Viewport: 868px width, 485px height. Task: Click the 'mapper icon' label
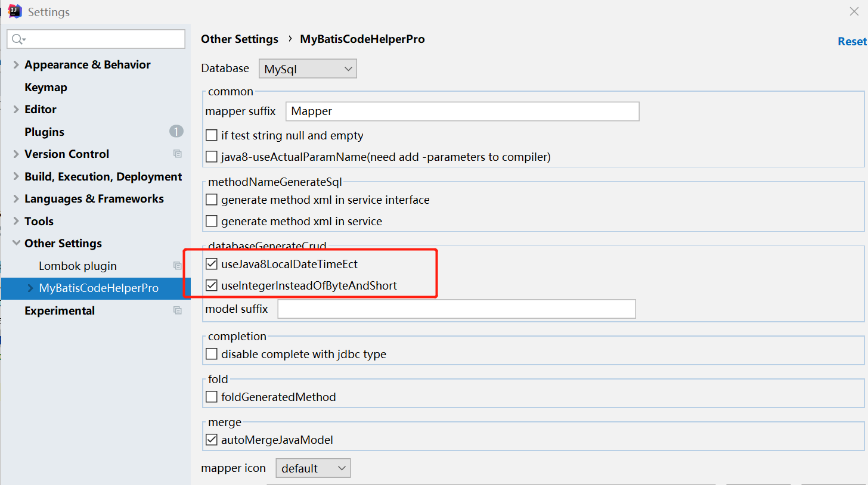tap(233, 468)
